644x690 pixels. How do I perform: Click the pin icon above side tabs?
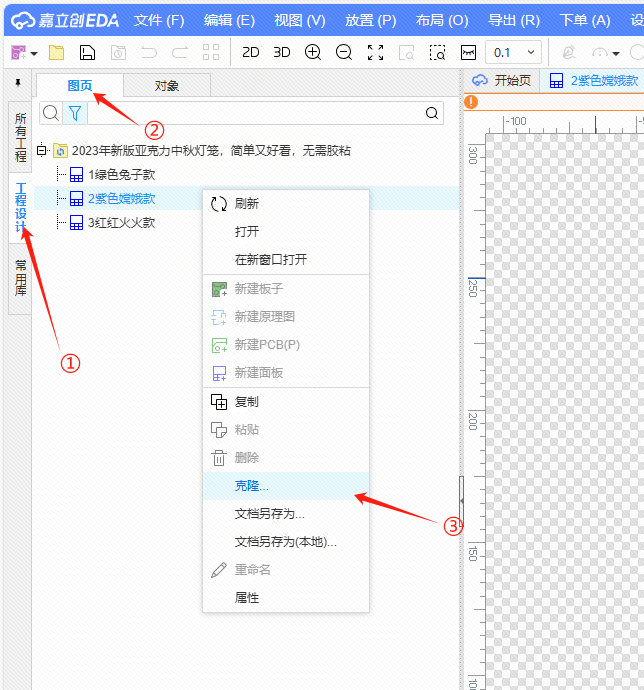[17, 83]
